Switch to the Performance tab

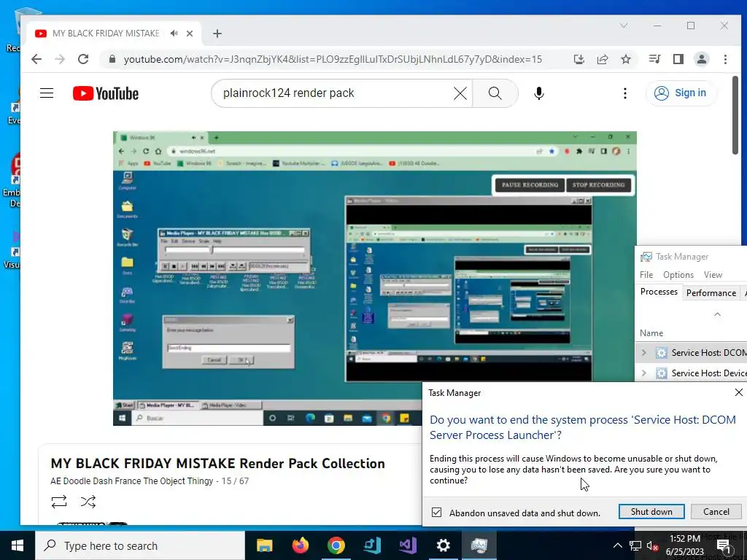coord(711,293)
